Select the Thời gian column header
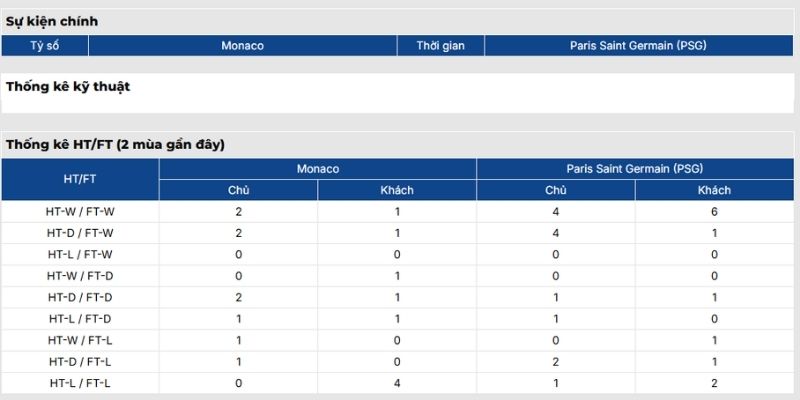 [440, 46]
